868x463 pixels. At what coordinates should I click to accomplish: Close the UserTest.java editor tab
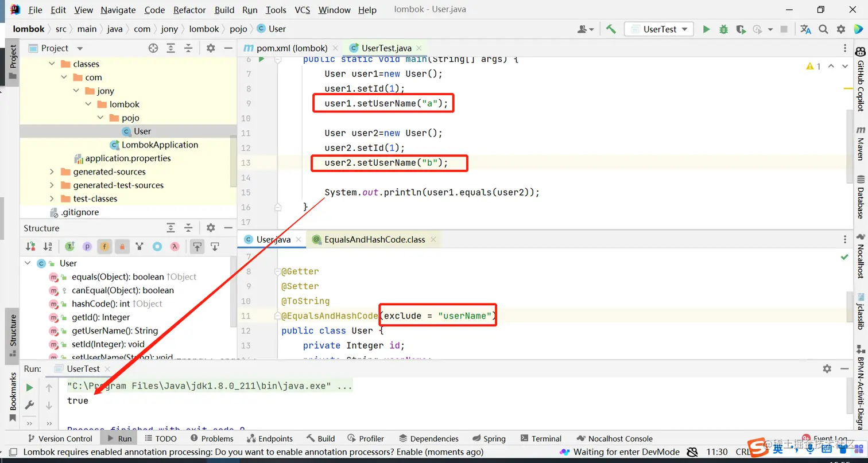click(x=418, y=48)
